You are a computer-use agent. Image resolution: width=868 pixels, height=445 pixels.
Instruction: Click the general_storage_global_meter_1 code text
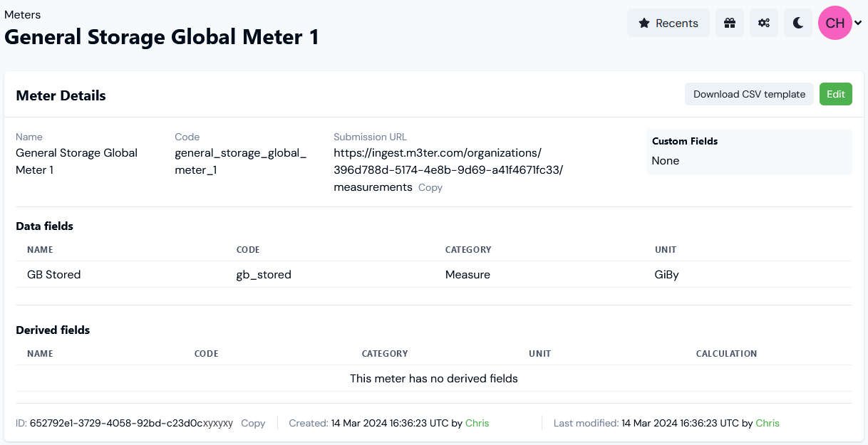[x=241, y=161]
